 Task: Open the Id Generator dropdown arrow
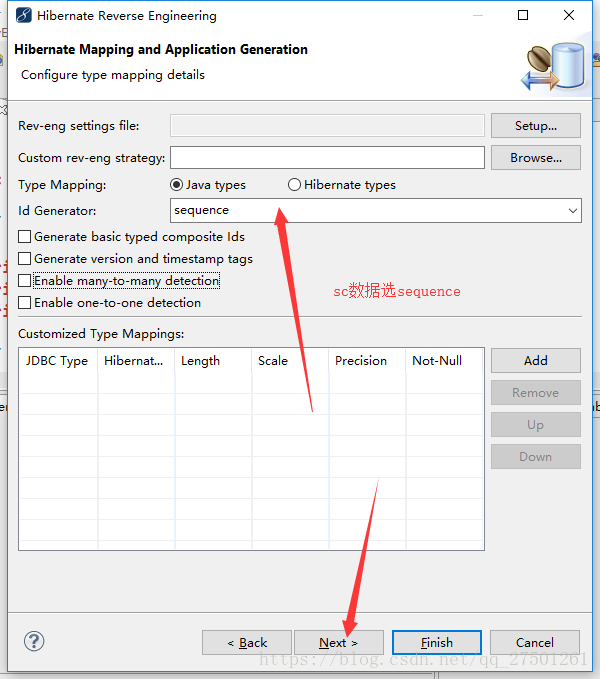[x=572, y=211]
